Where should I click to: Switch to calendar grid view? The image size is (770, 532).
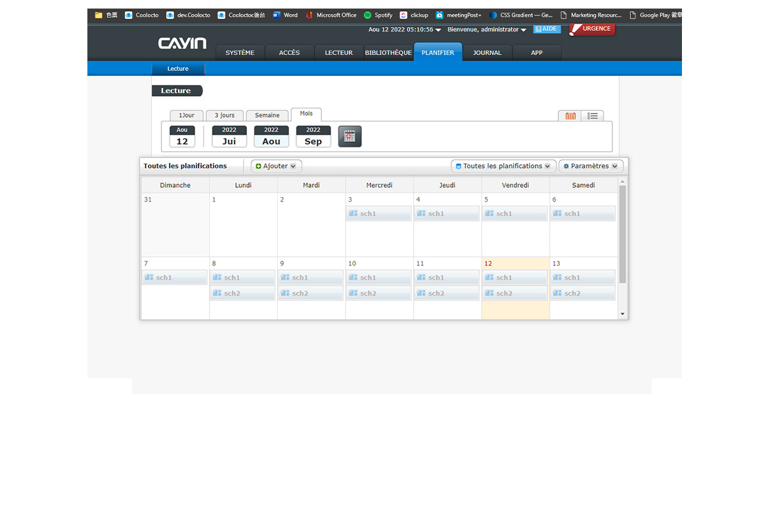(570, 116)
